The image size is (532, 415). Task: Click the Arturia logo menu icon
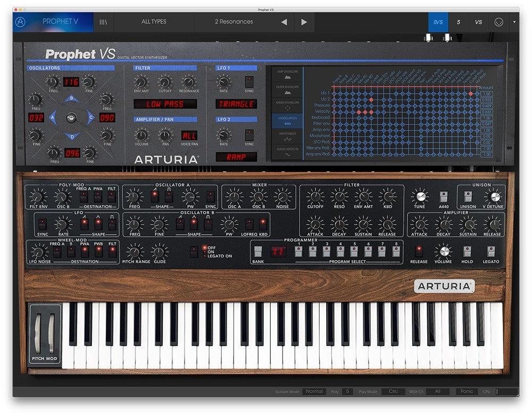click(x=20, y=22)
